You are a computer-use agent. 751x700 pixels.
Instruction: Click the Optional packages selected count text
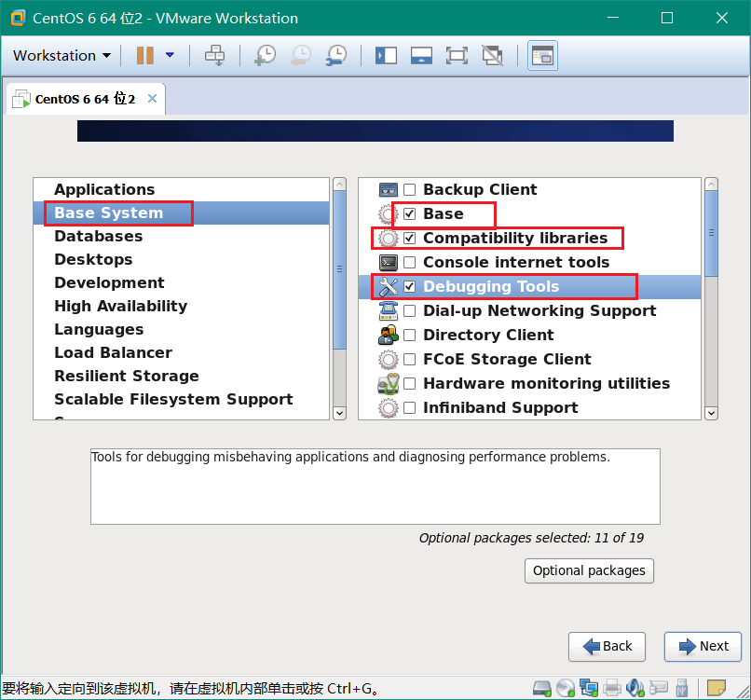[532, 538]
